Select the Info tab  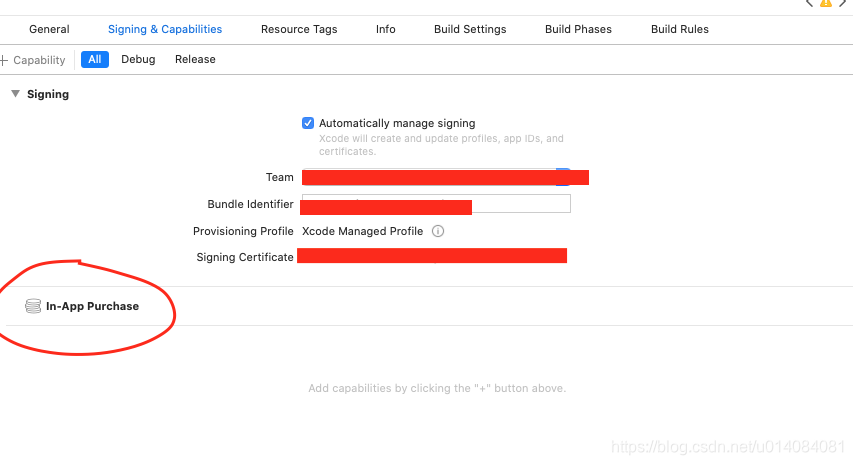coord(386,30)
